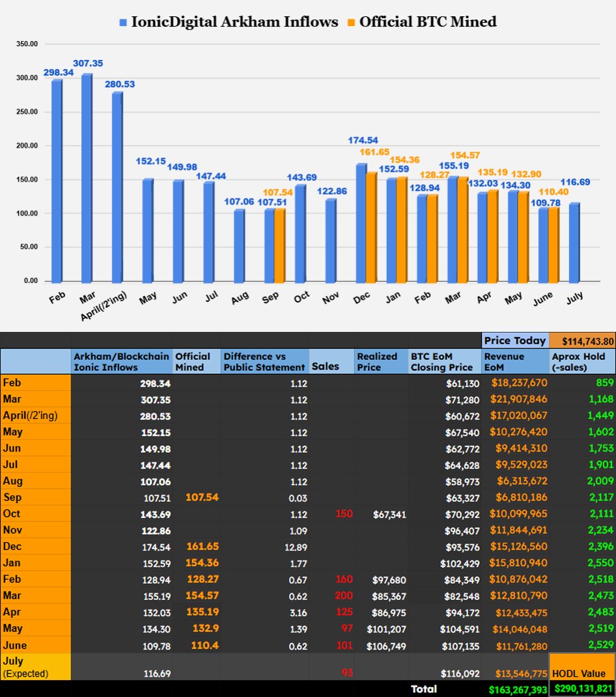Click the red sales value '150'
Screen dimensions: 616x697
pos(344,514)
